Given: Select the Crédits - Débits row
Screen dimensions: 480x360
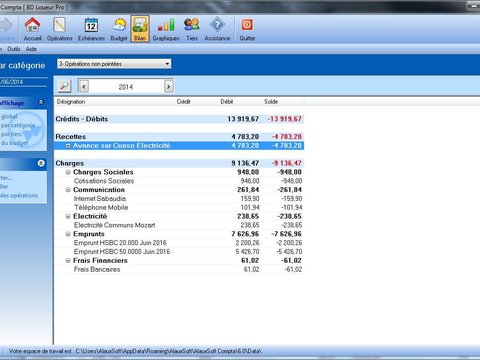Looking at the screenshot, I should point(179,119).
